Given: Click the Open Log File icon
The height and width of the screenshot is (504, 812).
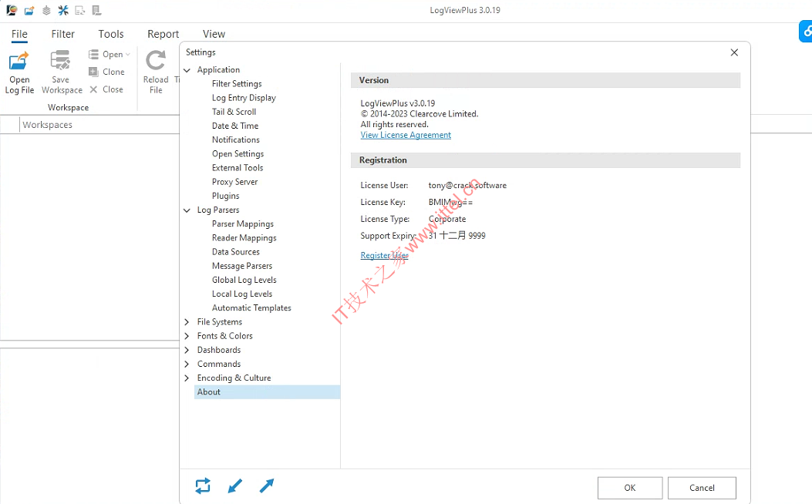Looking at the screenshot, I should point(19,61).
